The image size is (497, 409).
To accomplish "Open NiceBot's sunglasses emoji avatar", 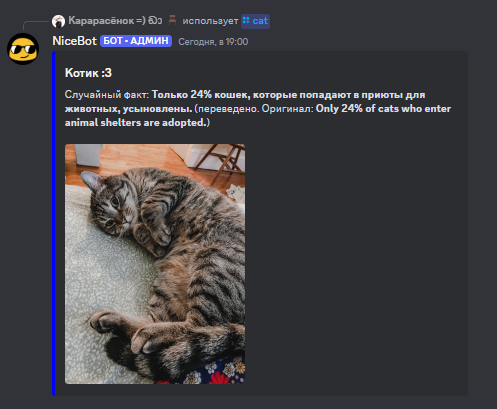I will [x=23, y=49].
